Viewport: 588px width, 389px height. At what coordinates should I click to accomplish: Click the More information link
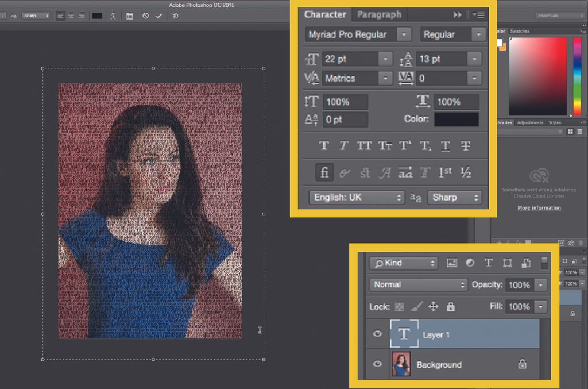tap(539, 207)
